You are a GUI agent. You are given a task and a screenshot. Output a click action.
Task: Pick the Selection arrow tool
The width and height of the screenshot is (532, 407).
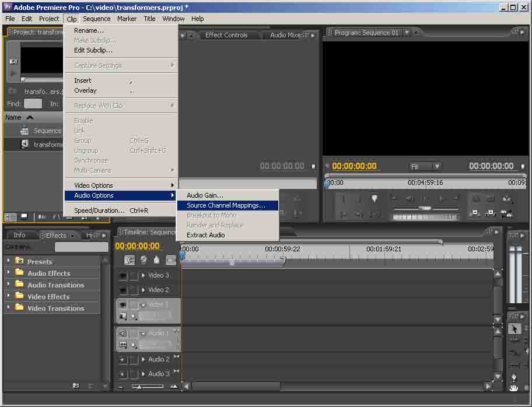click(x=514, y=329)
